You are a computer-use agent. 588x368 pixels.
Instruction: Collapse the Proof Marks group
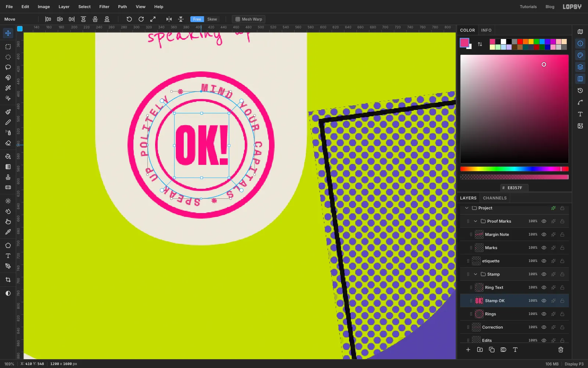[476, 221]
